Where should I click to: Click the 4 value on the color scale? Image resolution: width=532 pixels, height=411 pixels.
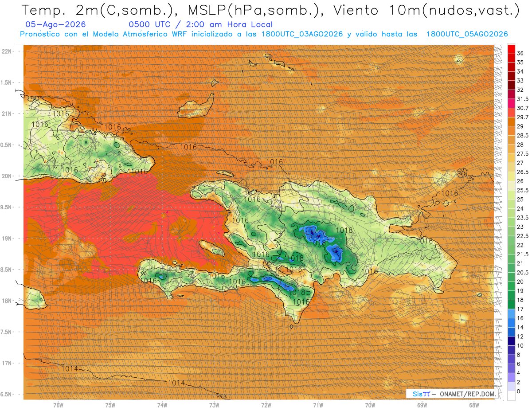pos(519,373)
